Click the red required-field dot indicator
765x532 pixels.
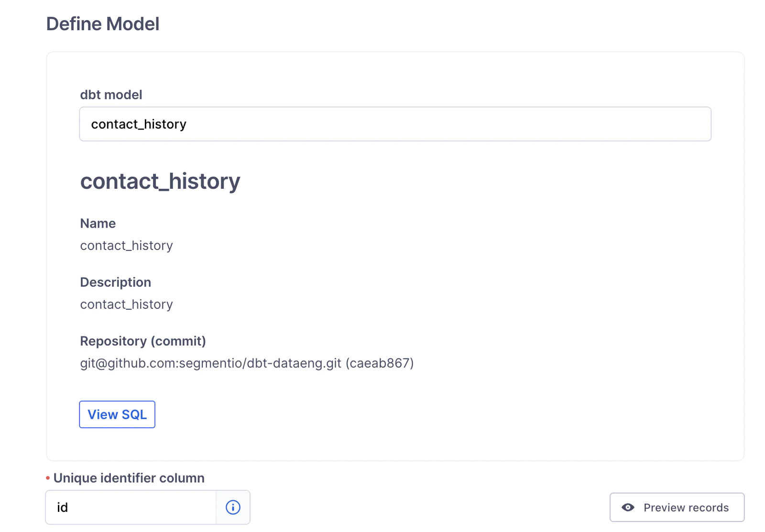coord(48,478)
